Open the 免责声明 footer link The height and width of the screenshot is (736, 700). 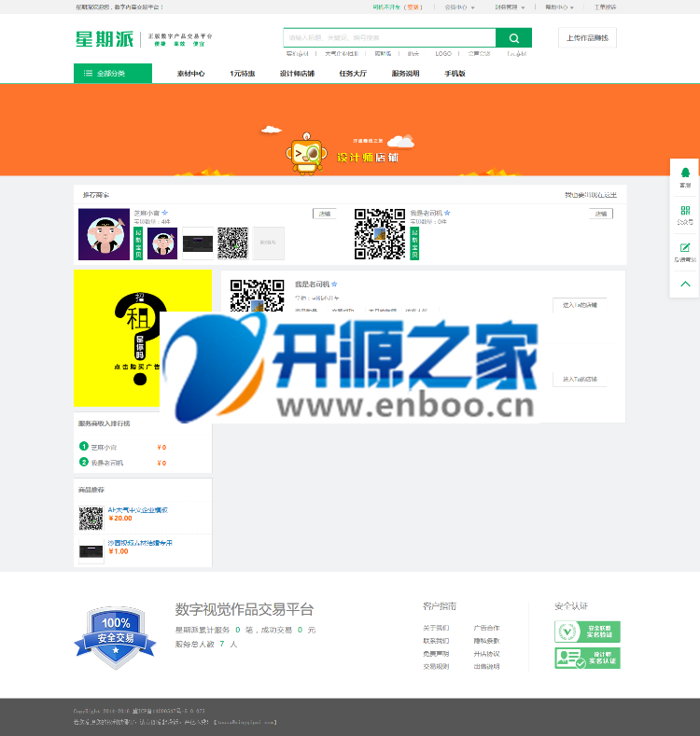pyautogui.click(x=436, y=653)
